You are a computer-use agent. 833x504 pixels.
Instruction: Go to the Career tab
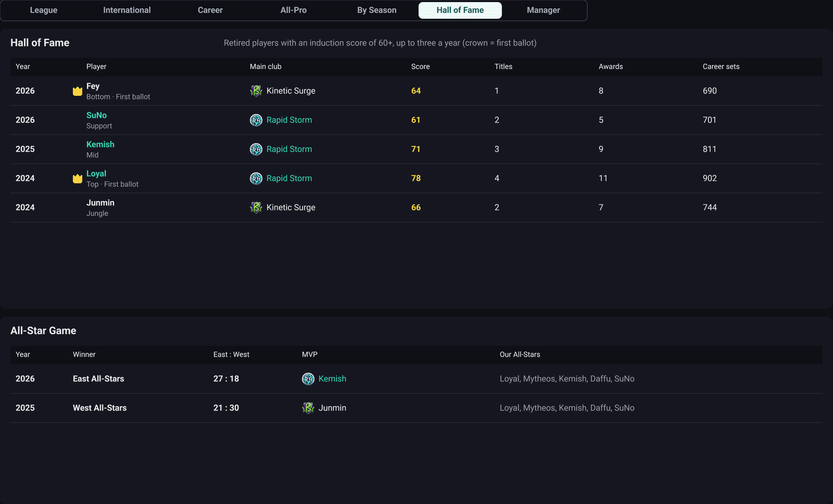coord(210,10)
